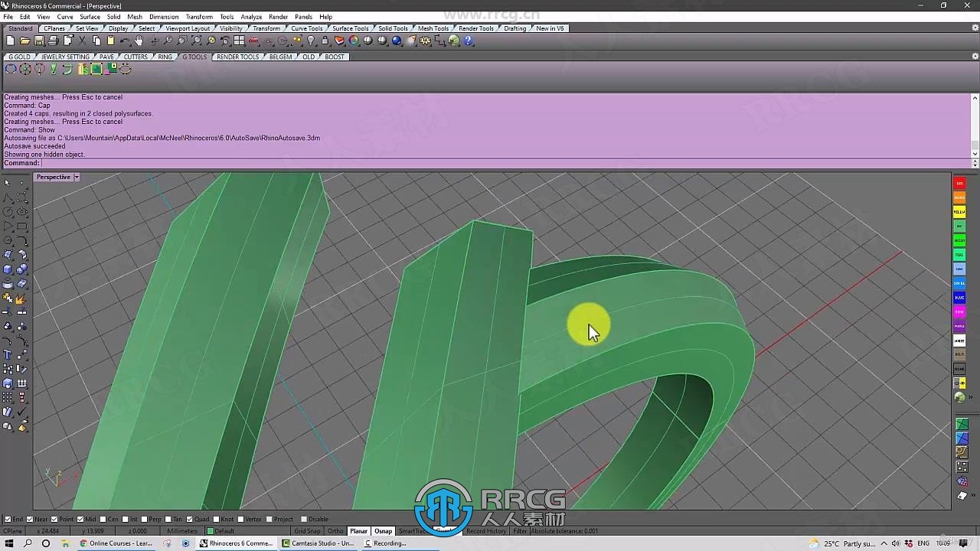Pick the red color swatch
The image size is (980, 551).
(959, 183)
